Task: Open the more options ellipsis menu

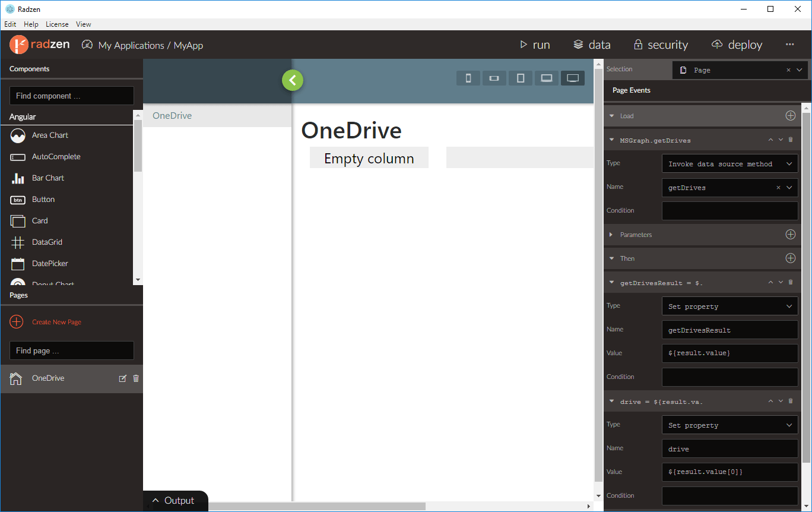Action: [x=789, y=45]
